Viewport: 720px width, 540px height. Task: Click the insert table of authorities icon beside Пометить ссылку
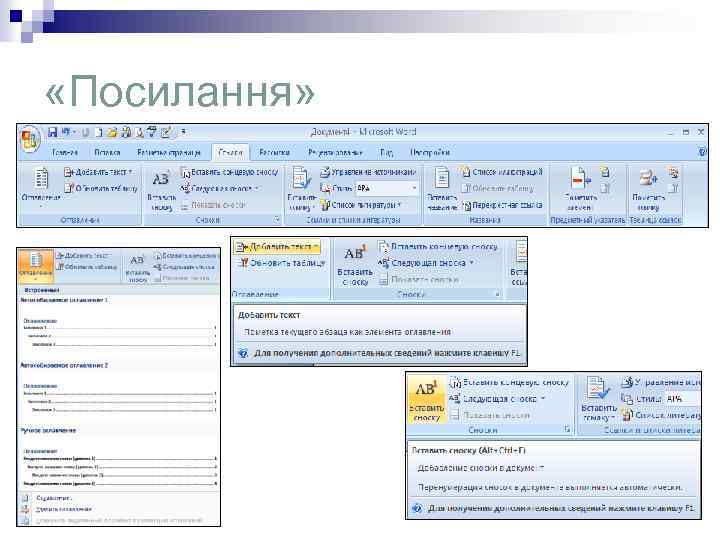[x=673, y=172]
